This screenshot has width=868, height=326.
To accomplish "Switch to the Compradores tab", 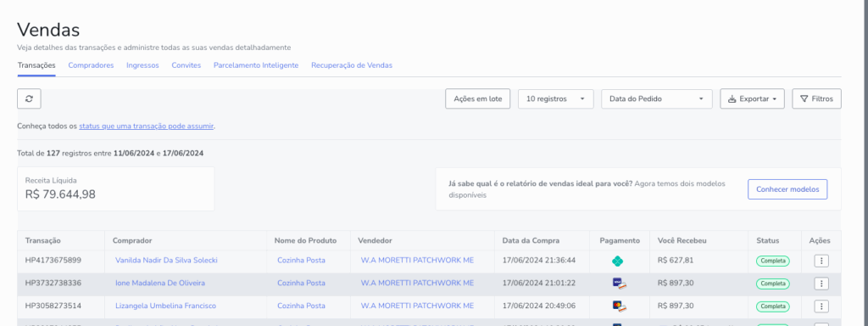I will [91, 65].
